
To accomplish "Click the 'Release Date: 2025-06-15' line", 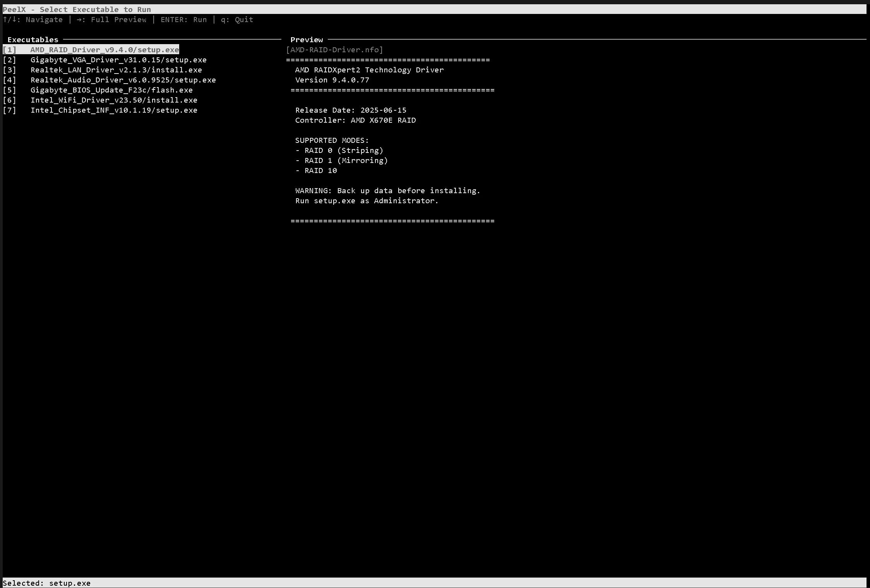I will [x=351, y=110].
